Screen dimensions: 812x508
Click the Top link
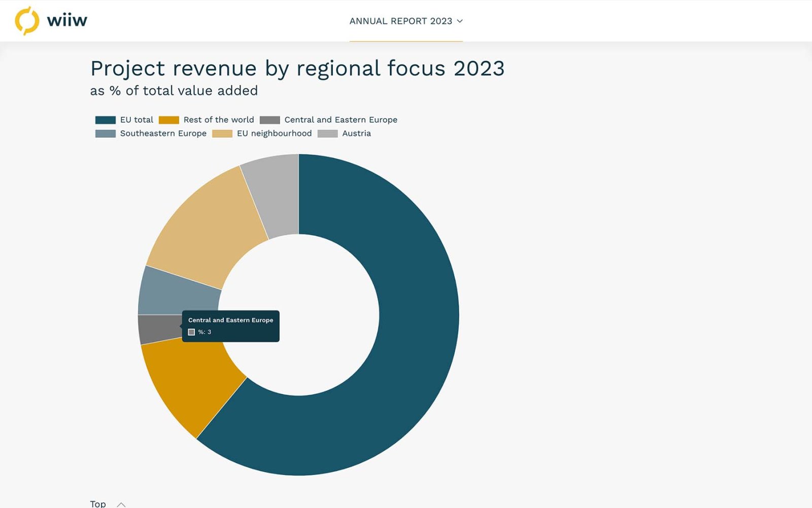[98, 503]
